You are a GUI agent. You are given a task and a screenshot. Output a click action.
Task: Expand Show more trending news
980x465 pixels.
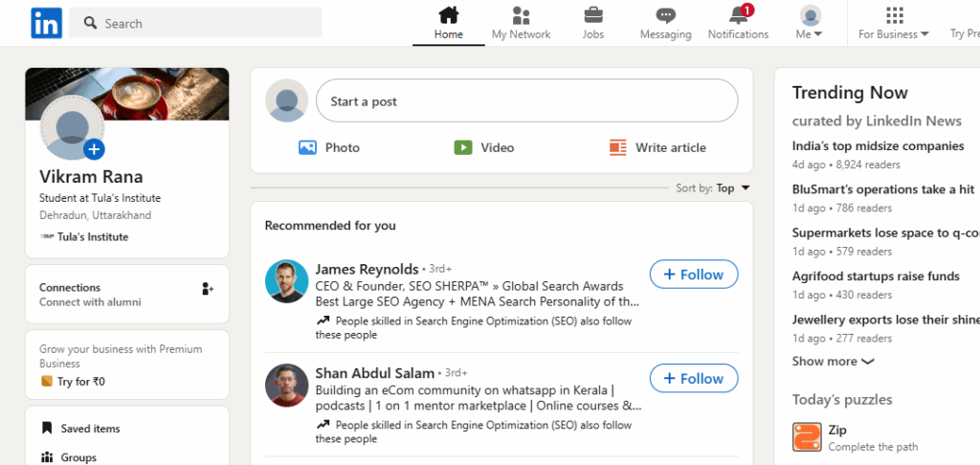point(834,362)
